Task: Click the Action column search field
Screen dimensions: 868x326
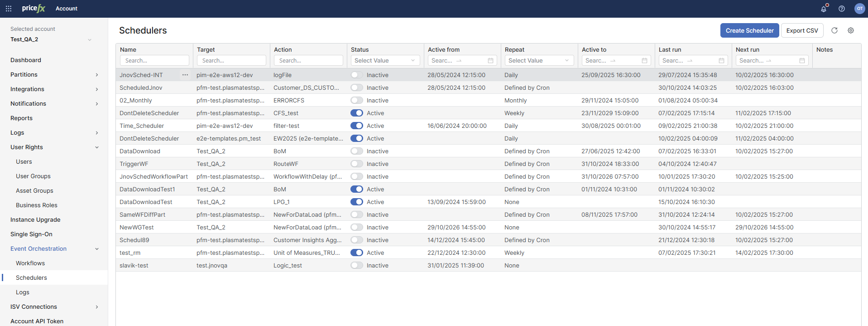Action: [308, 60]
